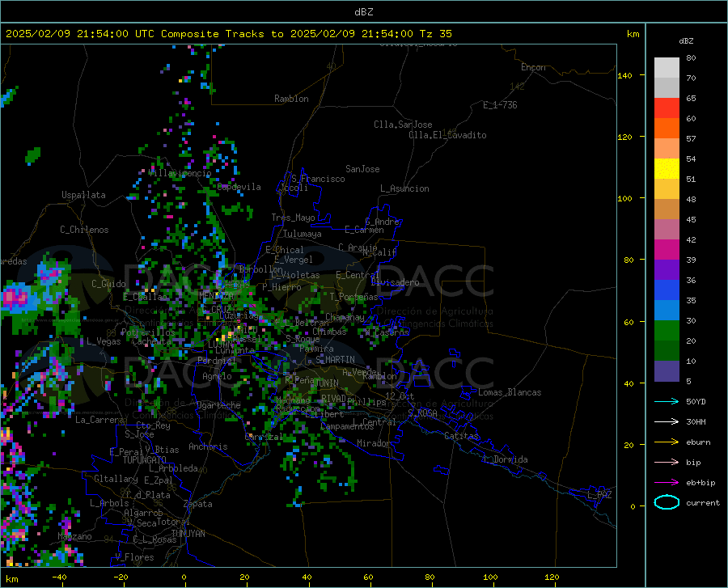Click the magenta eb+bip arrow icon

[x=667, y=483]
